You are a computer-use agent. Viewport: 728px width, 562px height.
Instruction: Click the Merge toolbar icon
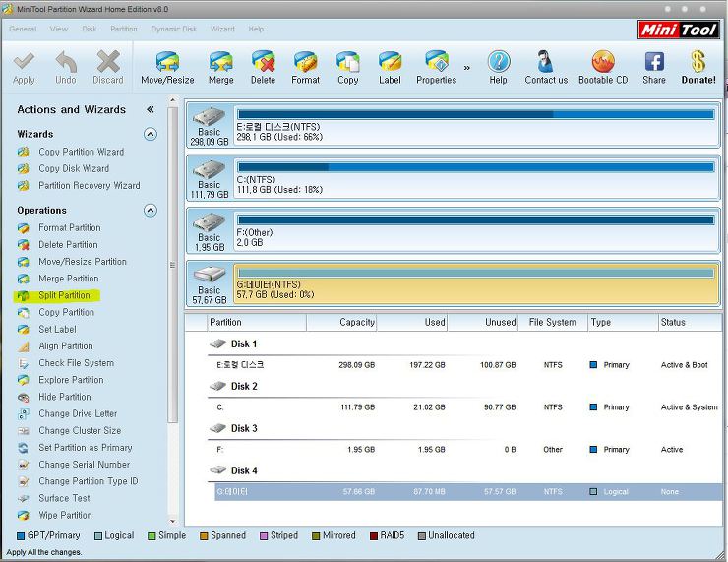[221, 67]
